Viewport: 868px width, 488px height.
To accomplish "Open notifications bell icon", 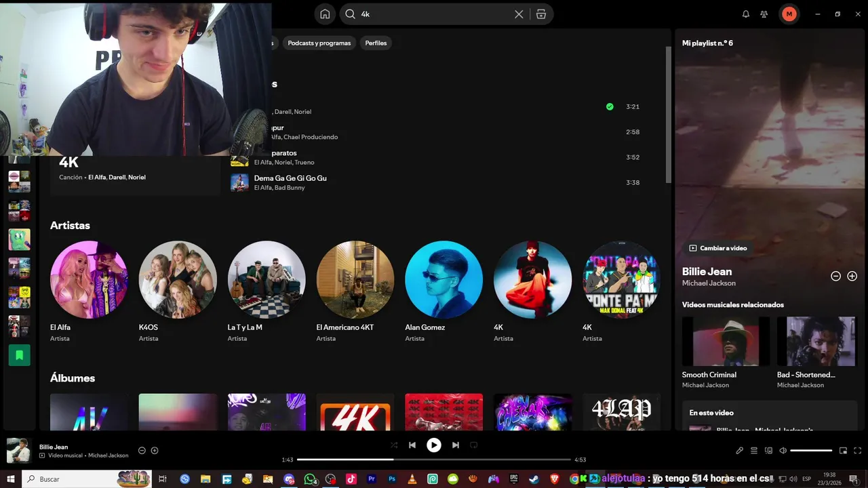I will [746, 14].
